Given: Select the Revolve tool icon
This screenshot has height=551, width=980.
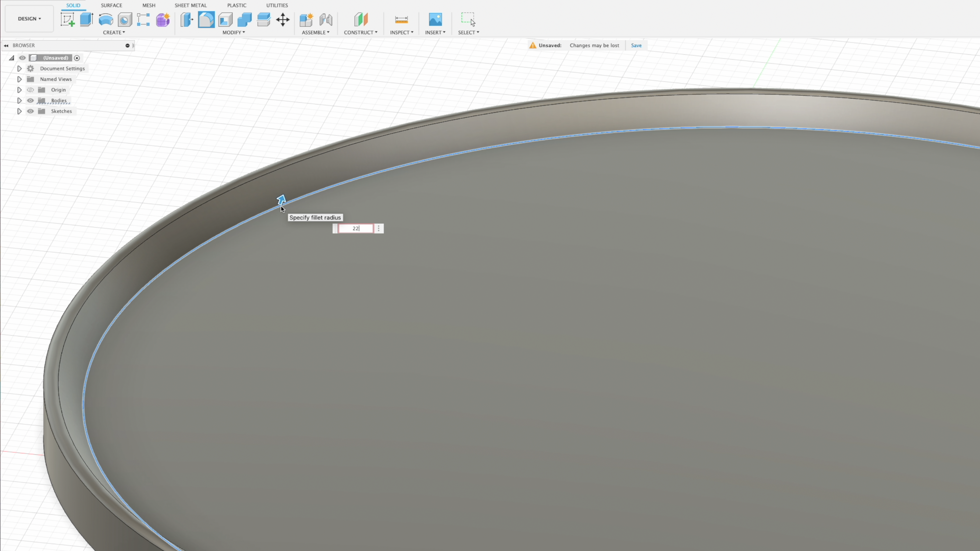Looking at the screenshot, I should pyautogui.click(x=106, y=19).
